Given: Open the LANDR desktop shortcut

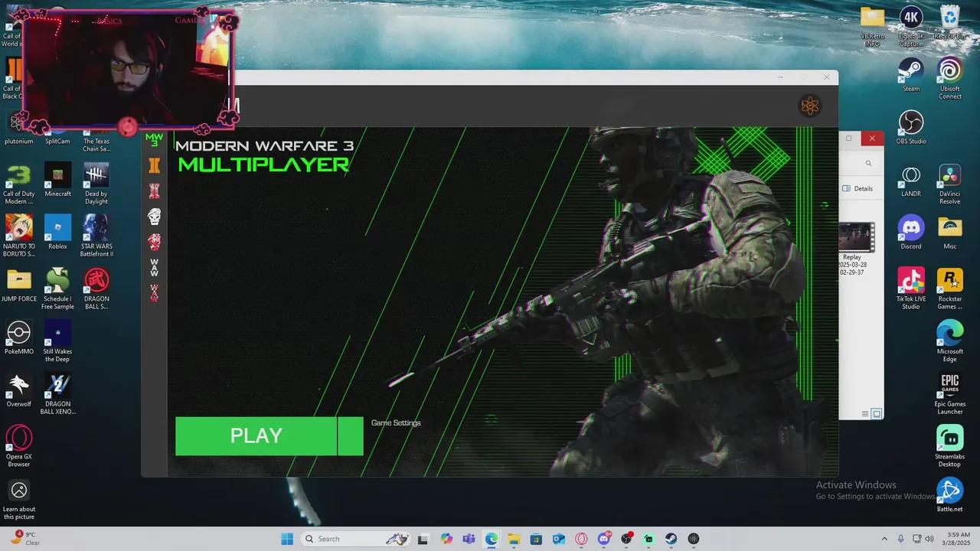Looking at the screenshot, I should click(x=910, y=180).
